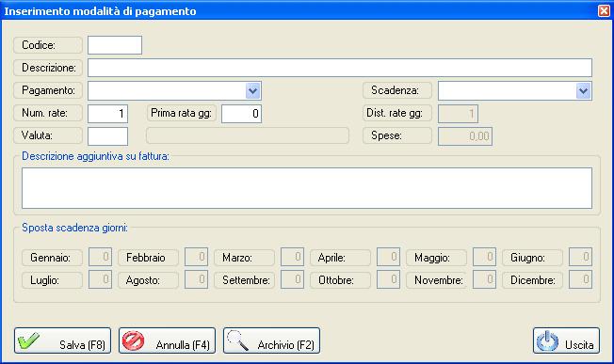This screenshot has height=364, width=614.
Task: Click the Spese amount field
Action: tap(465, 136)
